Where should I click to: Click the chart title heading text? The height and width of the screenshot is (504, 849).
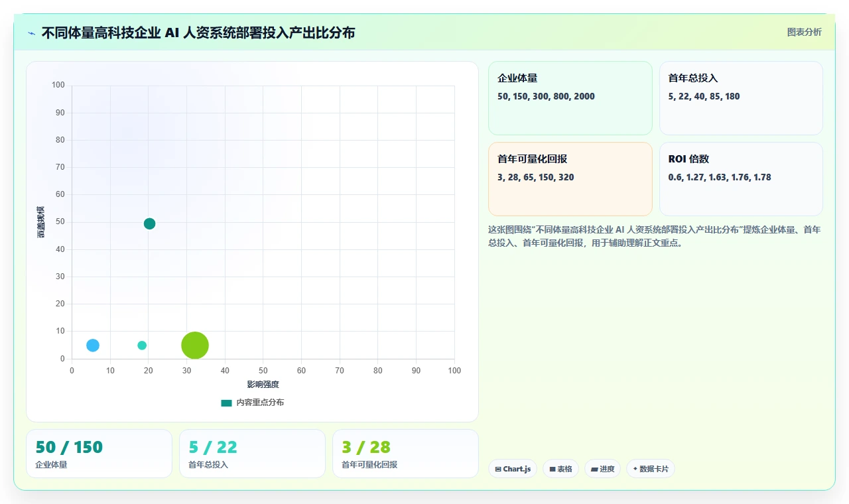(x=198, y=32)
